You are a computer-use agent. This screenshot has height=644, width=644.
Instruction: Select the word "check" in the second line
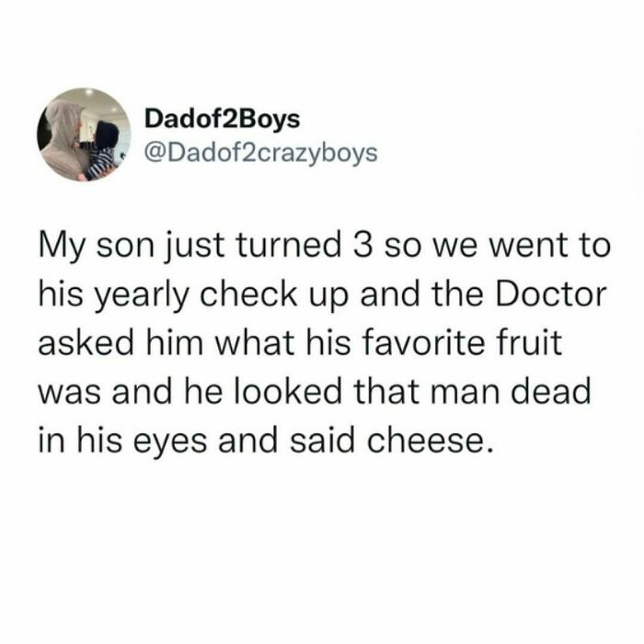[248, 294]
